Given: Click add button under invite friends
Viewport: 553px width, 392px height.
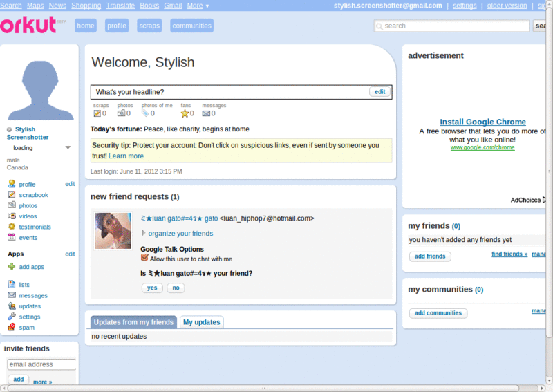Looking at the screenshot, I should 19,380.
